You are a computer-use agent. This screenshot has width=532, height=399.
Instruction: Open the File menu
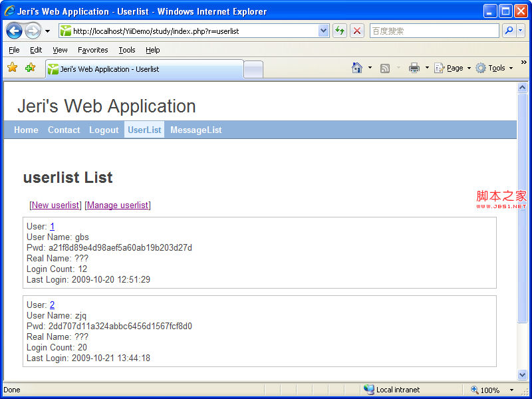[14, 51]
